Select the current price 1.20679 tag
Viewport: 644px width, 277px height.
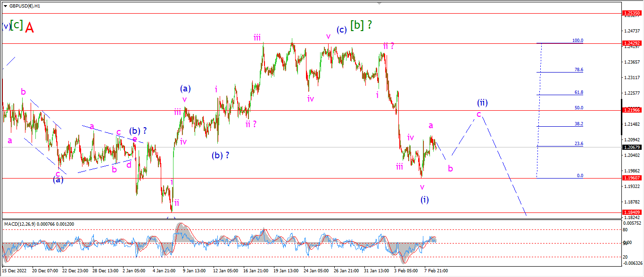point(632,147)
